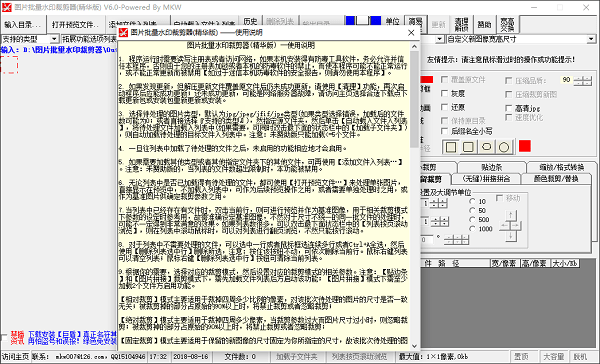Image resolution: width=600 pixels, height=364 pixels.
Task: Click the move down arrow button
Action: (x=510, y=236)
